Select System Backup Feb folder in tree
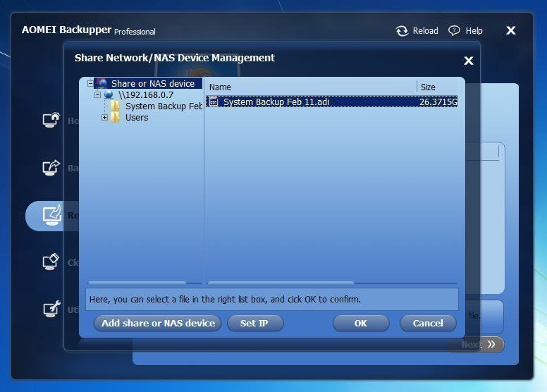 click(x=164, y=106)
